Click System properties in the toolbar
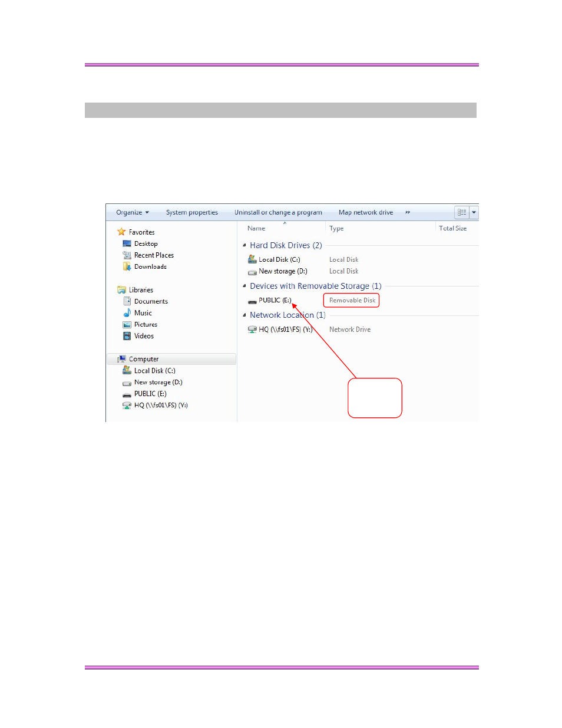 [x=192, y=213]
